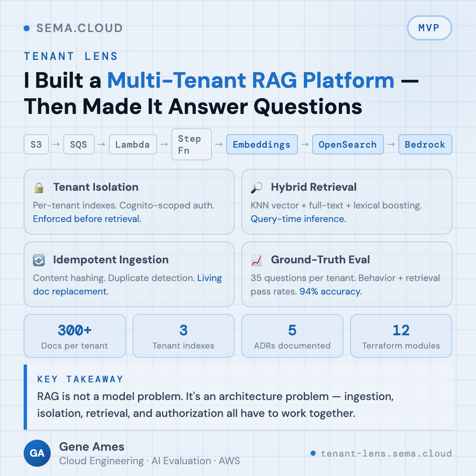Click 'KNN vector + full-text + lexical boosting.' text

336,206
